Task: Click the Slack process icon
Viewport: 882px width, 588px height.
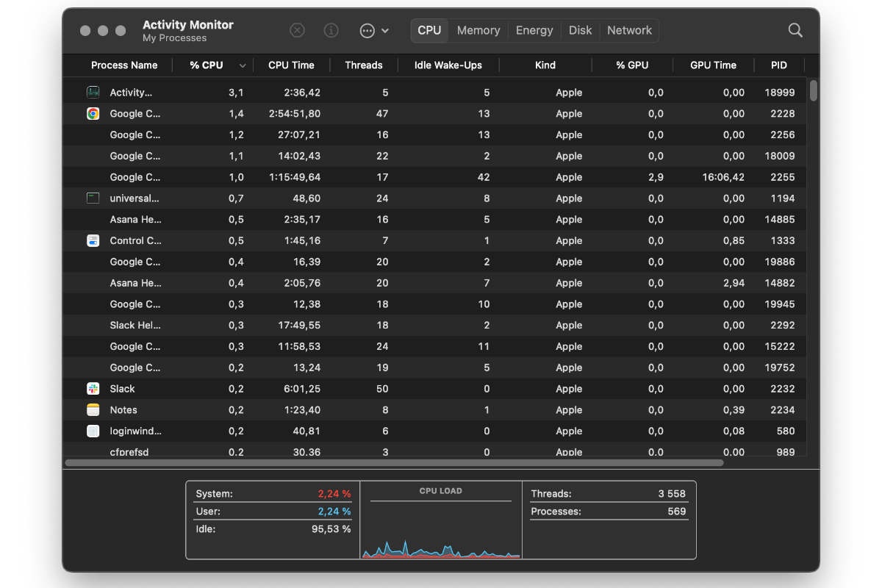Action: coord(93,389)
